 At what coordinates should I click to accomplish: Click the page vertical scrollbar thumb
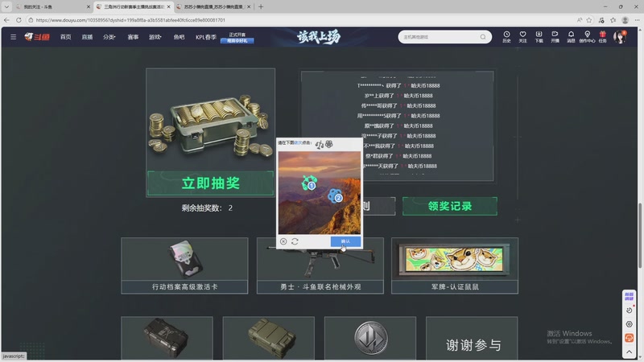639,236
